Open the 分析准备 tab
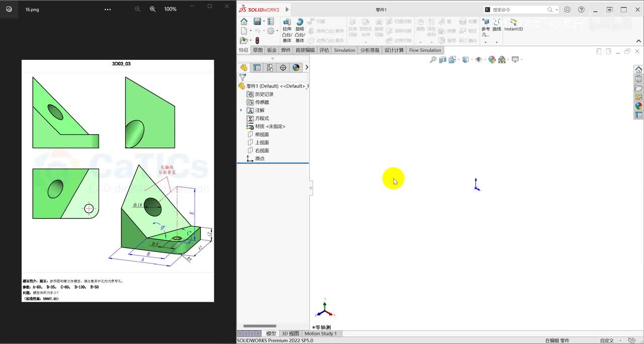Viewport: 644px width, 344px height. pyautogui.click(x=370, y=50)
